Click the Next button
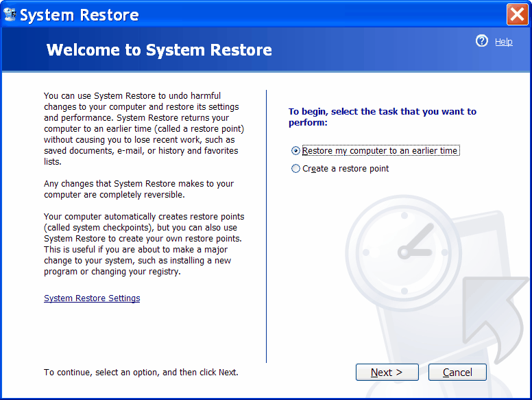The height and width of the screenshot is (400, 532). [387, 372]
